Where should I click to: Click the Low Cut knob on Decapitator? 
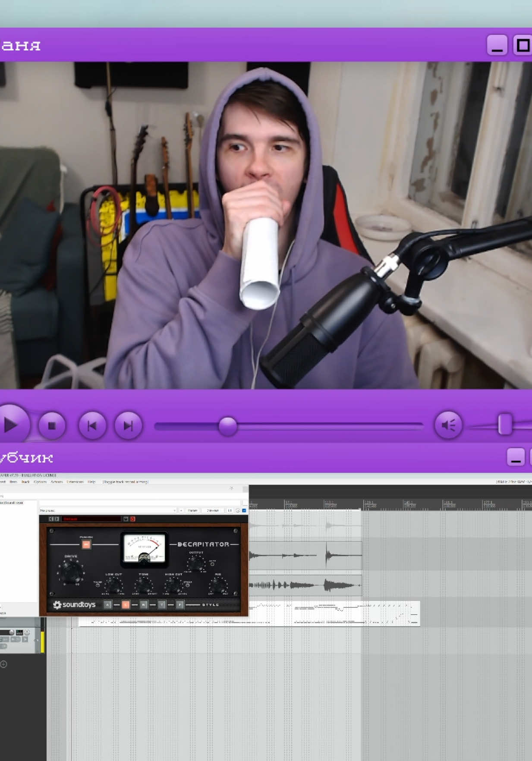click(x=113, y=585)
